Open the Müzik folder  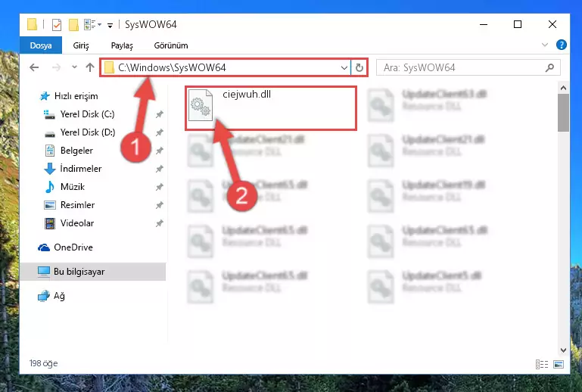point(73,187)
